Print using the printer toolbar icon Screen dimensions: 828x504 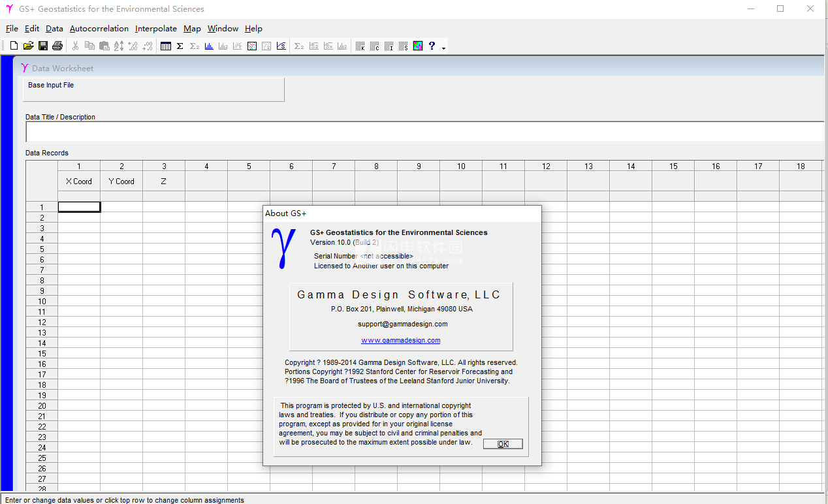[x=57, y=46]
